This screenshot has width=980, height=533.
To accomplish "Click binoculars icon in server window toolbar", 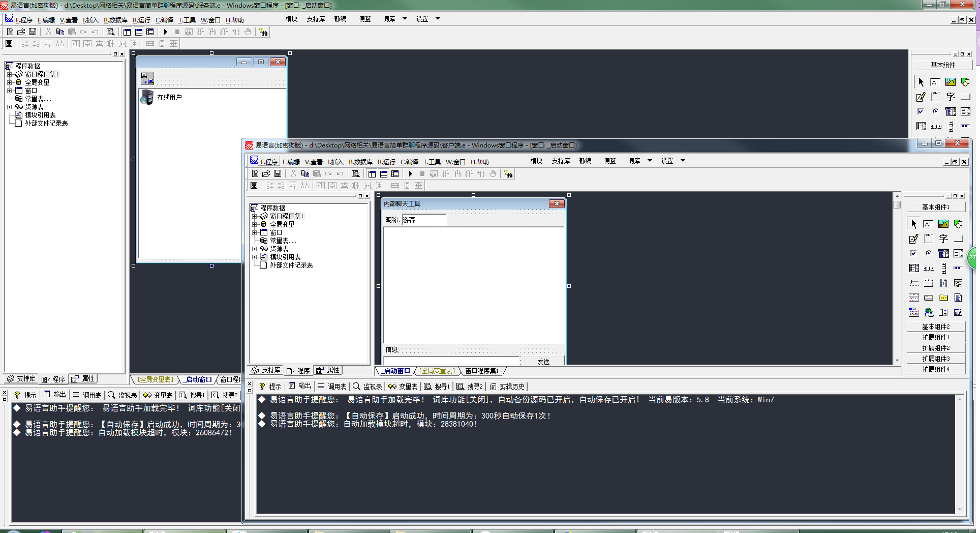I will 263,32.
